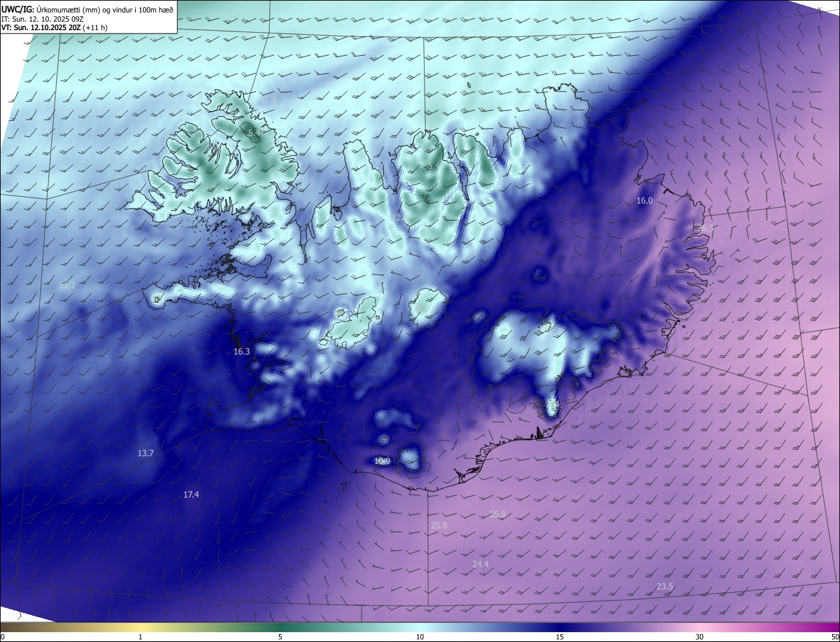Click the 0 tick on the colour scale
This screenshot has height=642, width=840.
coord(3,637)
